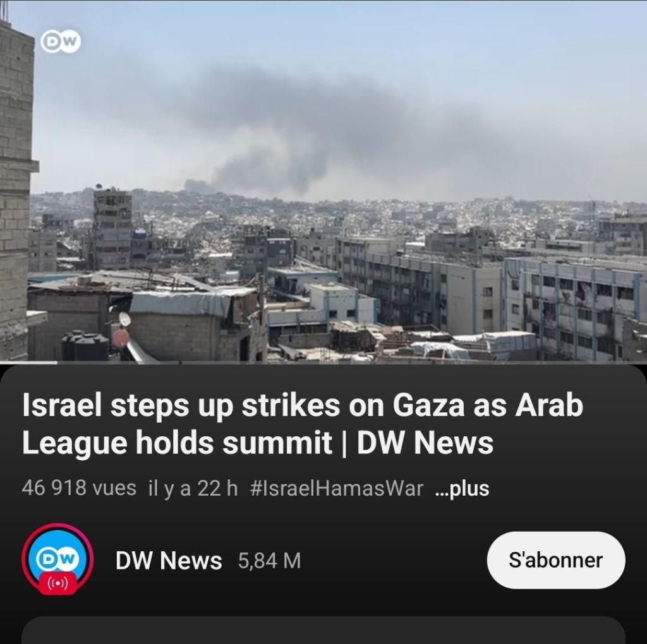Tap the red live badge on the avatar
This screenshot has width=647, height=644.
(x=57, y=583)
